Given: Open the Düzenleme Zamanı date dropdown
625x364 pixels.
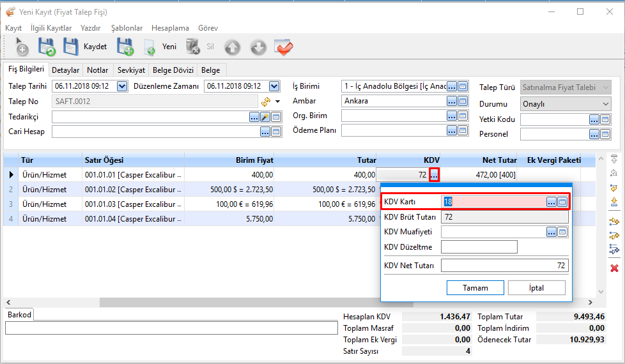Looking at the screenshot, I should pos(274,86).
